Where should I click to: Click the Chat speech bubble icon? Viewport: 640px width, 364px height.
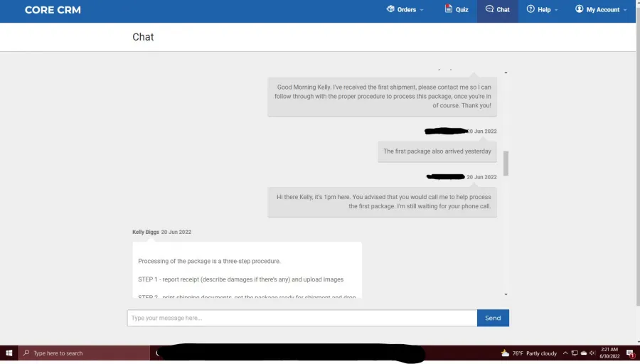pyautogui.click(x=489, y=9)
